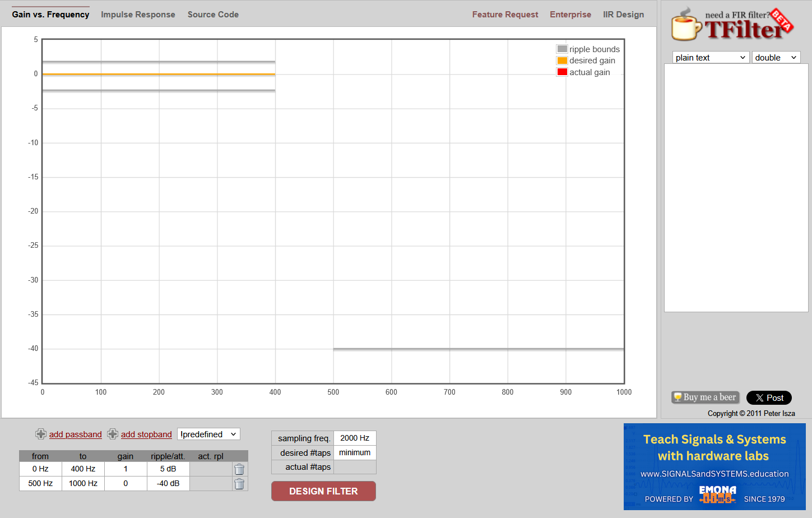Image resolution: width=812 pixels, height=518 pixels.
Task: Click the X Post share button
Action: coord(769,397)
